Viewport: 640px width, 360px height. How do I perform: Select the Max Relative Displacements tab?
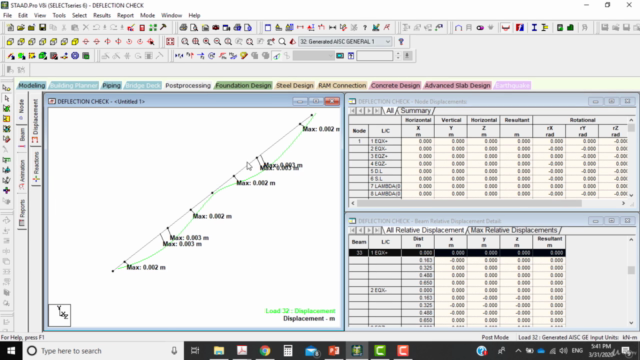coord(513,230)
